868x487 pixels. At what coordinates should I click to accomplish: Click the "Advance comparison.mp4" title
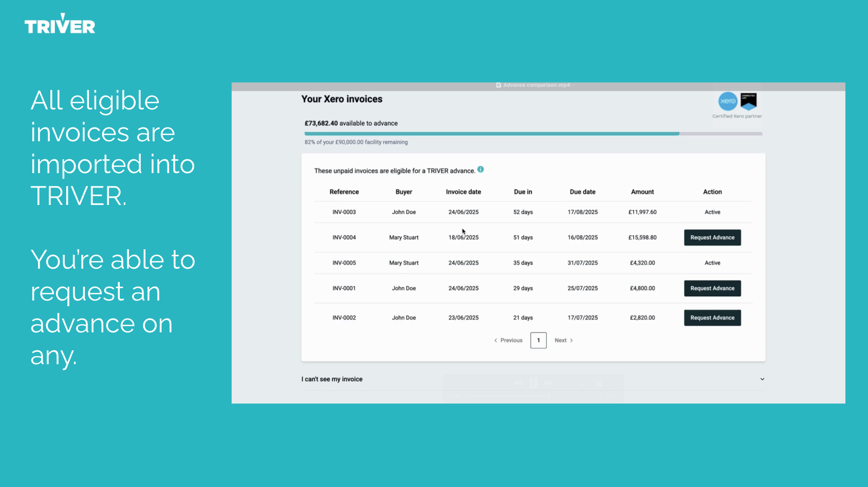pyautogui.click(x=537, y=85)
